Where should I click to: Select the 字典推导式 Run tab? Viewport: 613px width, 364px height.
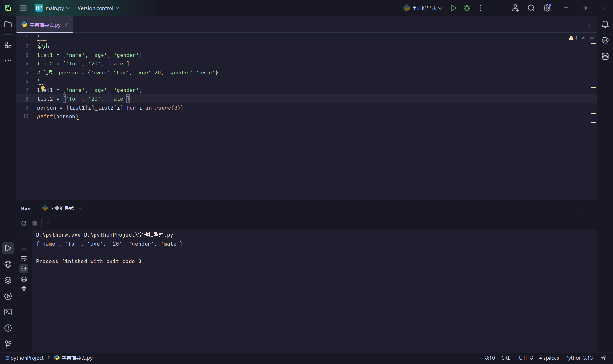[61, 208]
